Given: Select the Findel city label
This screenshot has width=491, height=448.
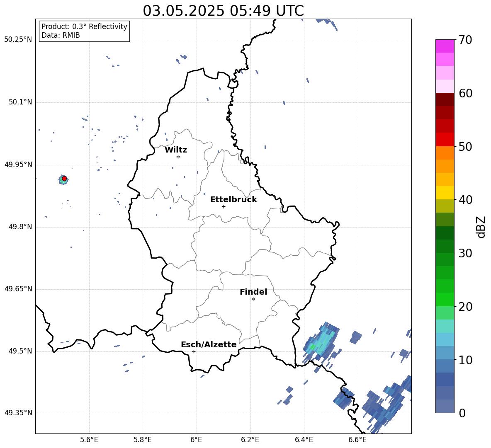Looking at the screenshot, I should tap(253, 292).
